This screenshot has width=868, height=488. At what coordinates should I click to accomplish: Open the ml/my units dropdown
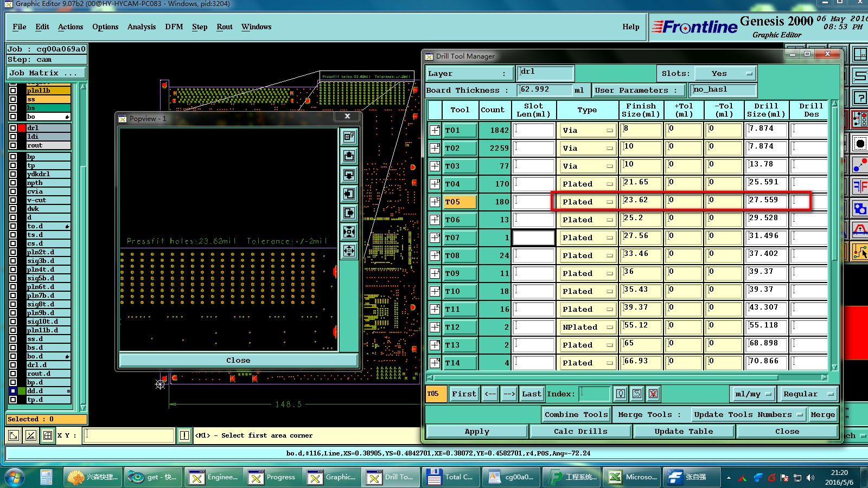(753, 394)
